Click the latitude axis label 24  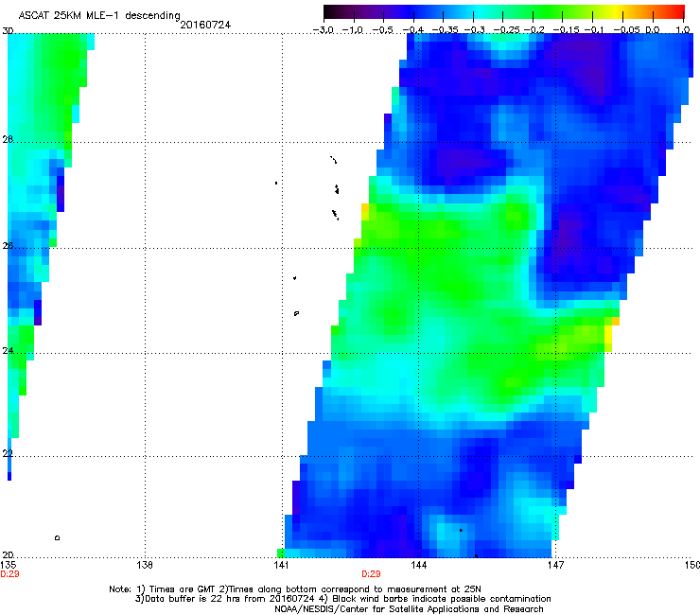[8, 351]
